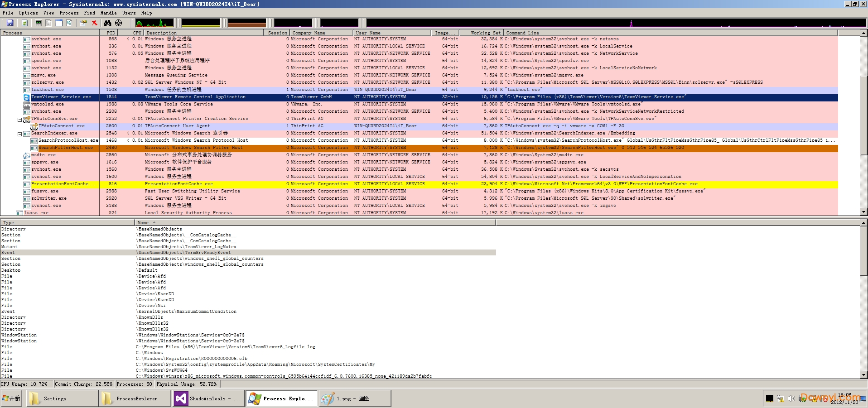
Task: Click the CPU usage history graph
Action: [154, 23]
